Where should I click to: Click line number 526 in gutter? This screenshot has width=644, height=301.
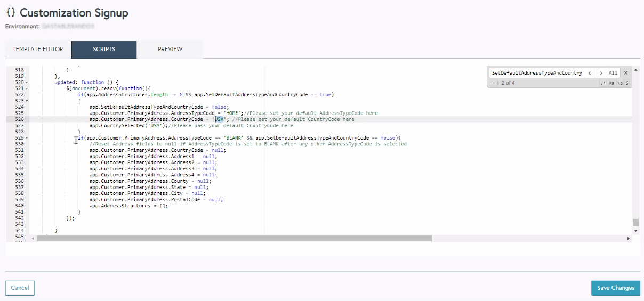19,119
